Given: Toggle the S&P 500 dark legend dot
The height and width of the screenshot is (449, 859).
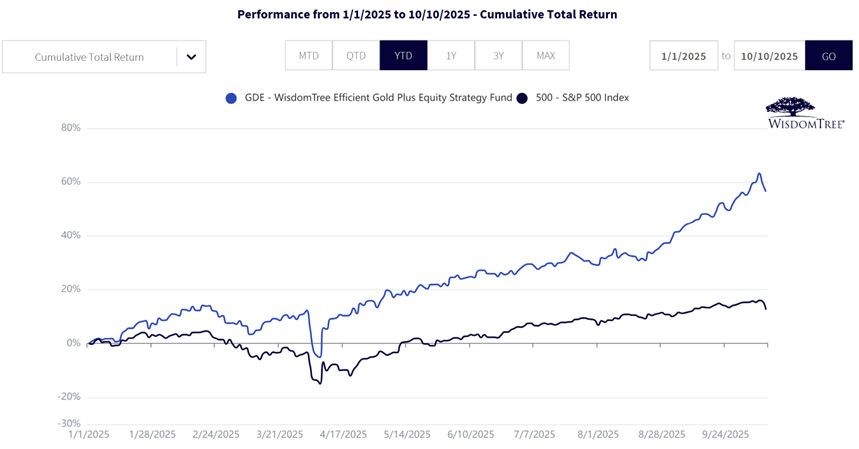Looking at the screenshot, I should [522, 99].
